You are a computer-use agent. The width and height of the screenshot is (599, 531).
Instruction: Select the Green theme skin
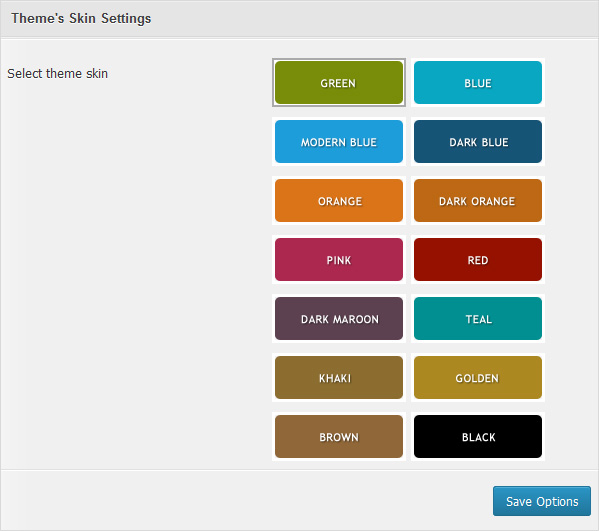(339, 83)
